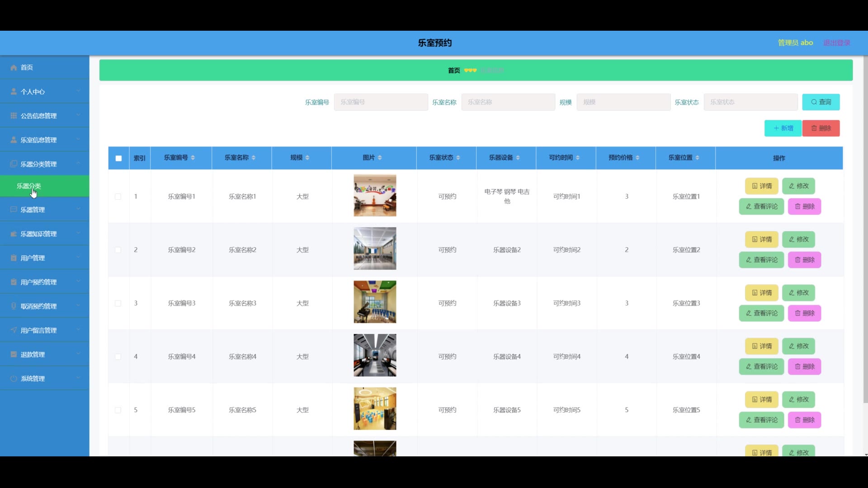The width and height of the screenshot is (868, 488).
Task: Click the grid icon next to 公告信息管理
Action: [14, 116]
